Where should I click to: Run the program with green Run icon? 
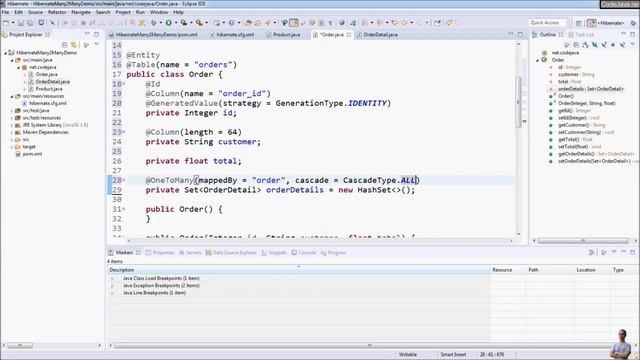pyautogui.click(x=168, y=23)
